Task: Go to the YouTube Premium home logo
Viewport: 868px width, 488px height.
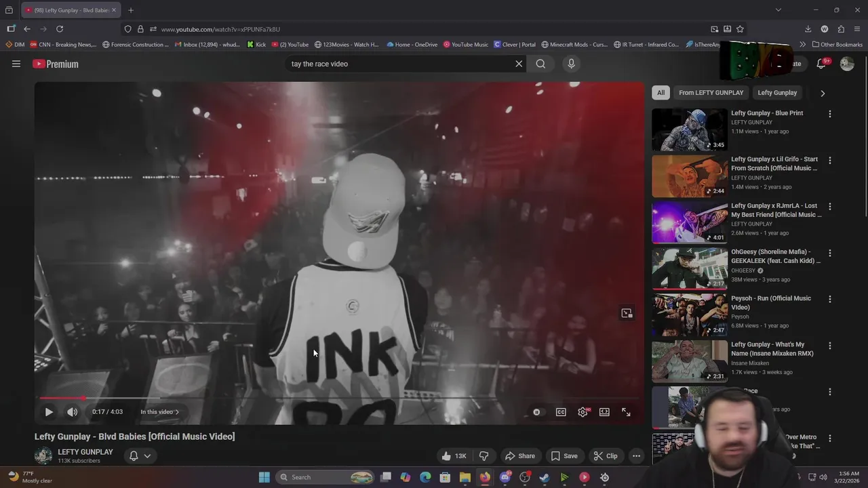Action: pos(56,64)
